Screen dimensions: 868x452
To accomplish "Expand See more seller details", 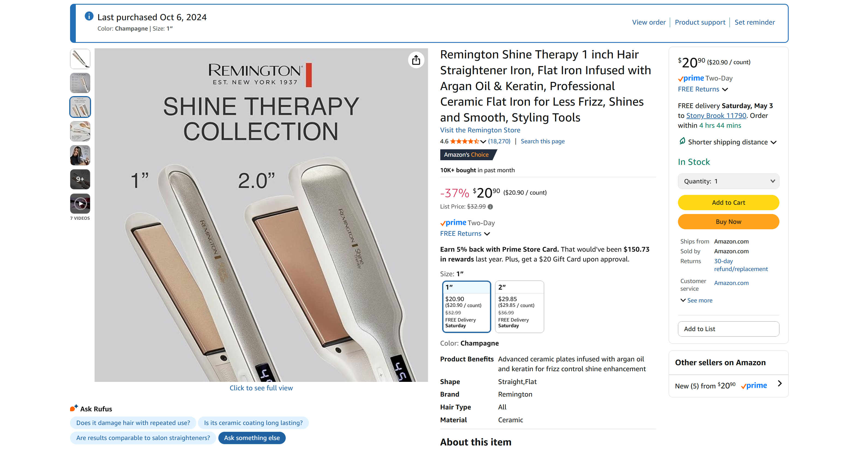I will 696,300.
